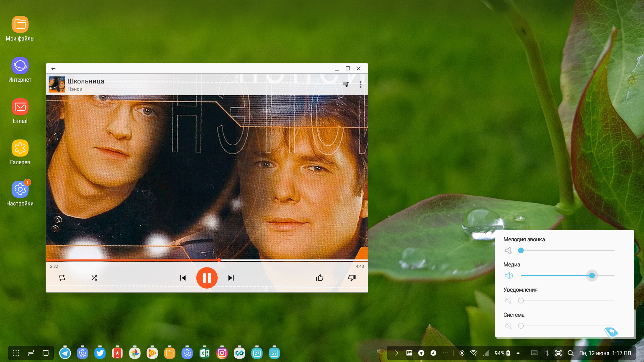Open the Галерея desktop icon
Viewport: 644px width, 362px height.
20,152
